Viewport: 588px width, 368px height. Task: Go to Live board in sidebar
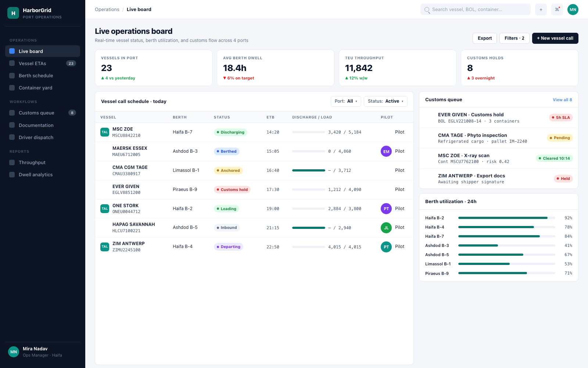point(43,51)
